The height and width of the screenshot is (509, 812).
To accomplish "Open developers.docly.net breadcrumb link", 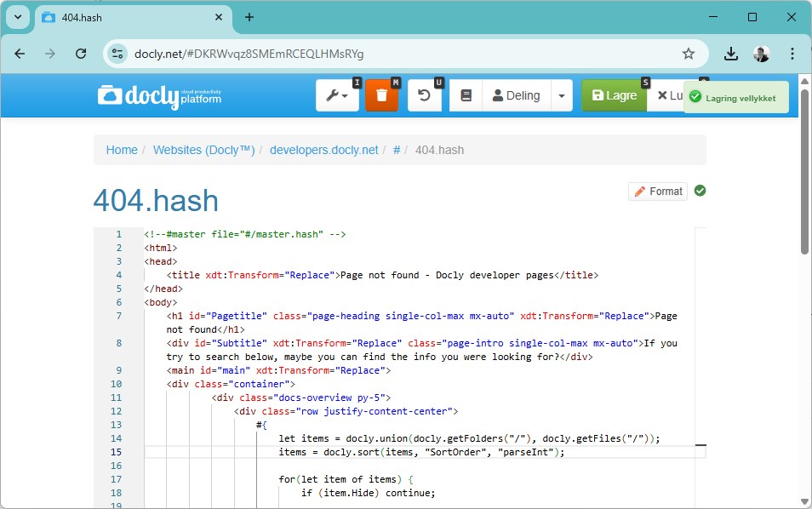I will click(323, 150).
